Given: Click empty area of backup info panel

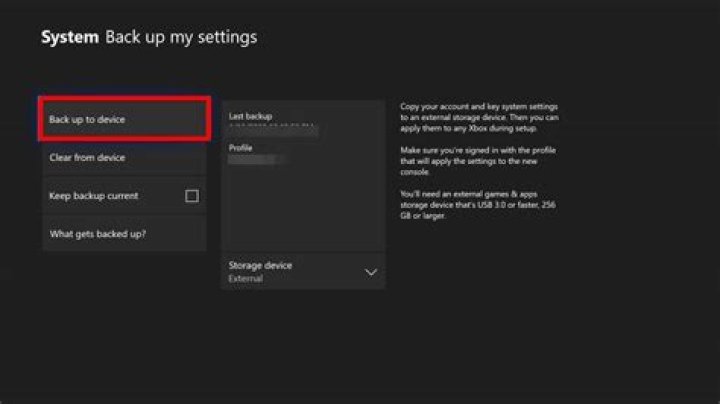Looking at the screenshot, I should point(302,210).
